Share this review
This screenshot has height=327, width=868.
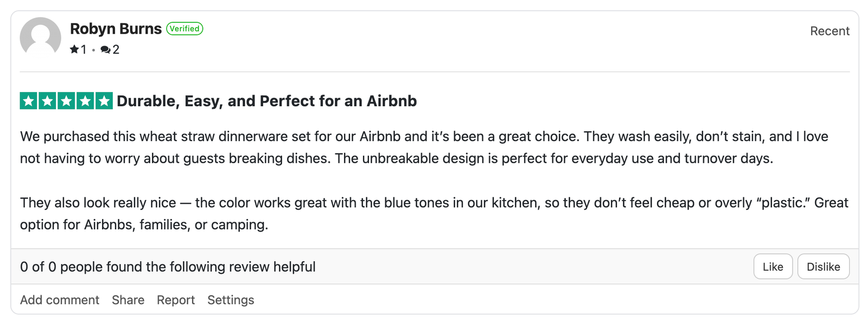point(128,300)
